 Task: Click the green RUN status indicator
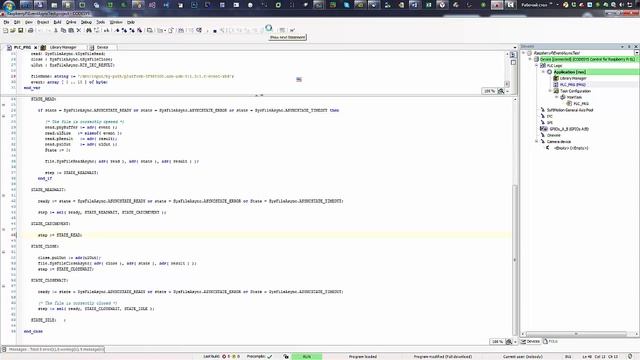point(307,356)
